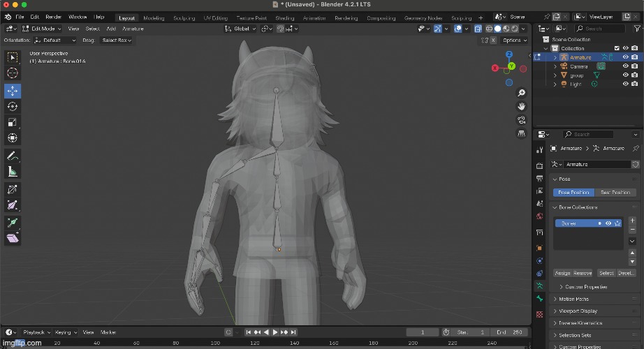The image size is (644, 349).
Task: Click the viewport zoom magnifier icon
Action: pos(521,93)
